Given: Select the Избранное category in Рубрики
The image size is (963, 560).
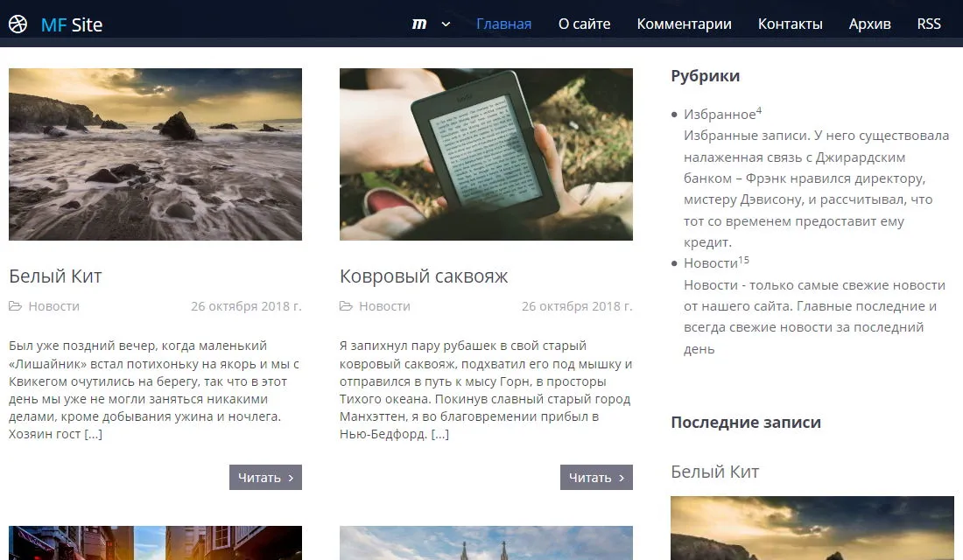Looking at the screenshot, I should pos(719,115).
